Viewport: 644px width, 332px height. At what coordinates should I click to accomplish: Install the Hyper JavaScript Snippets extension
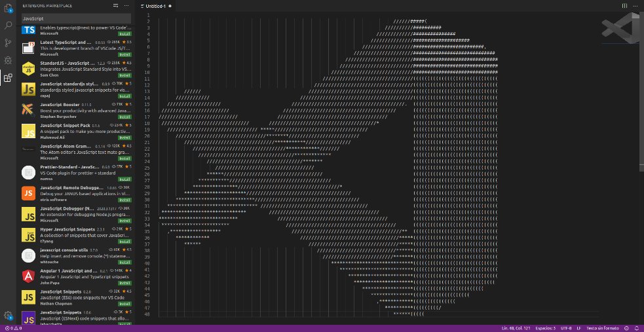124,242
